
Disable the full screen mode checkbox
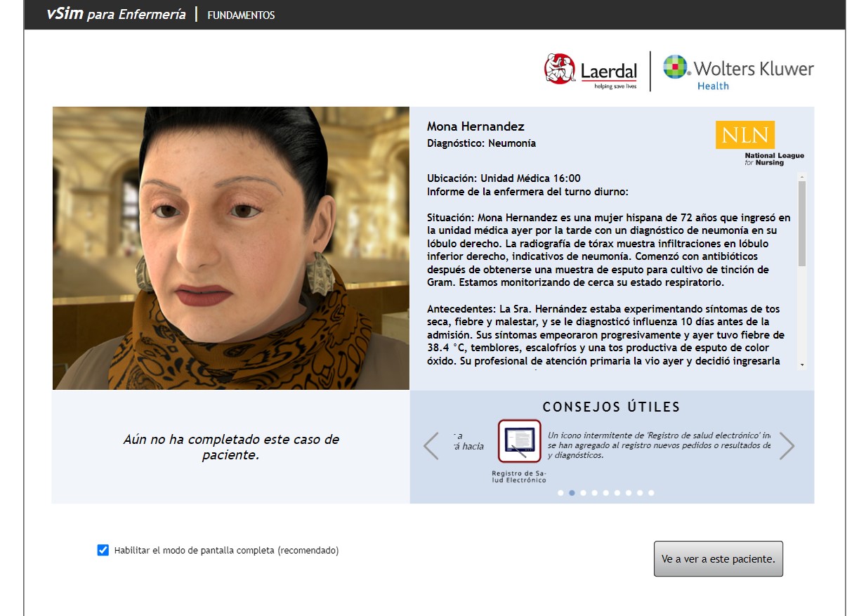(103, 550)
